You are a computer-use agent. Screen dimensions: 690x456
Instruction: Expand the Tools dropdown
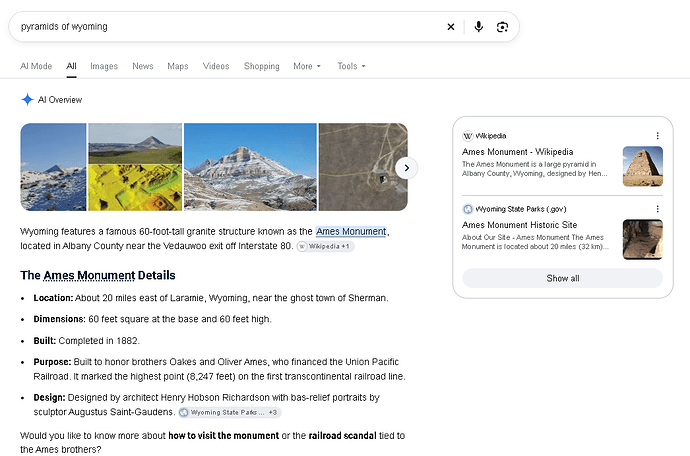[x=351, y=66]
